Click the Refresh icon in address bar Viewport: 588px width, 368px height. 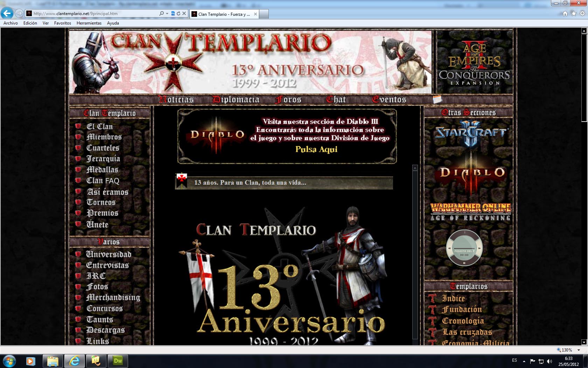178,14
